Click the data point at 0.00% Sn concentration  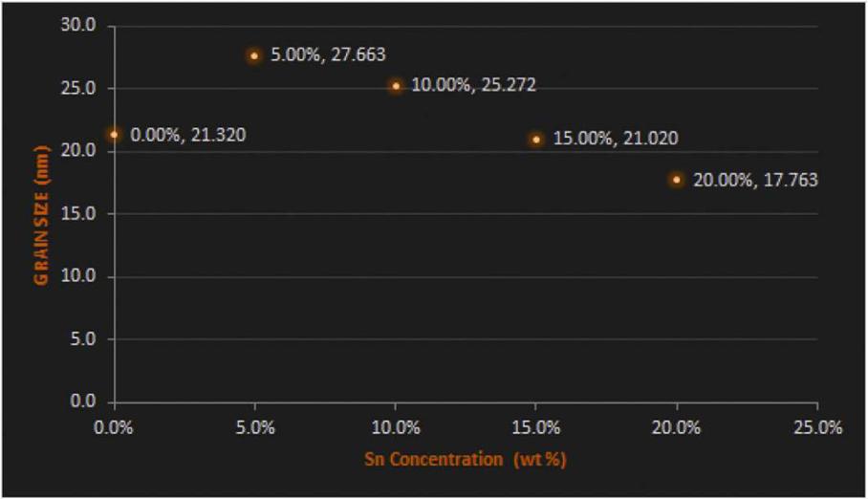coord(114,135)
